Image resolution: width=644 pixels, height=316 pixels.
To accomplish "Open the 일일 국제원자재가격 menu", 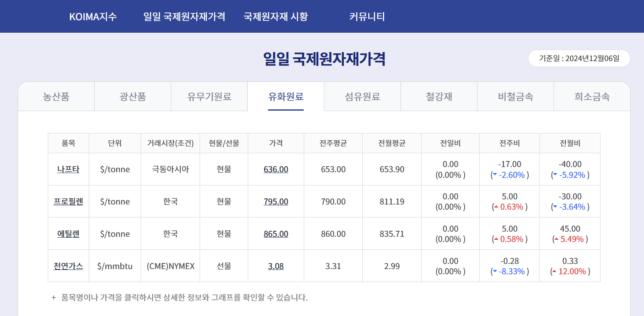I will (x=185, y=17).
